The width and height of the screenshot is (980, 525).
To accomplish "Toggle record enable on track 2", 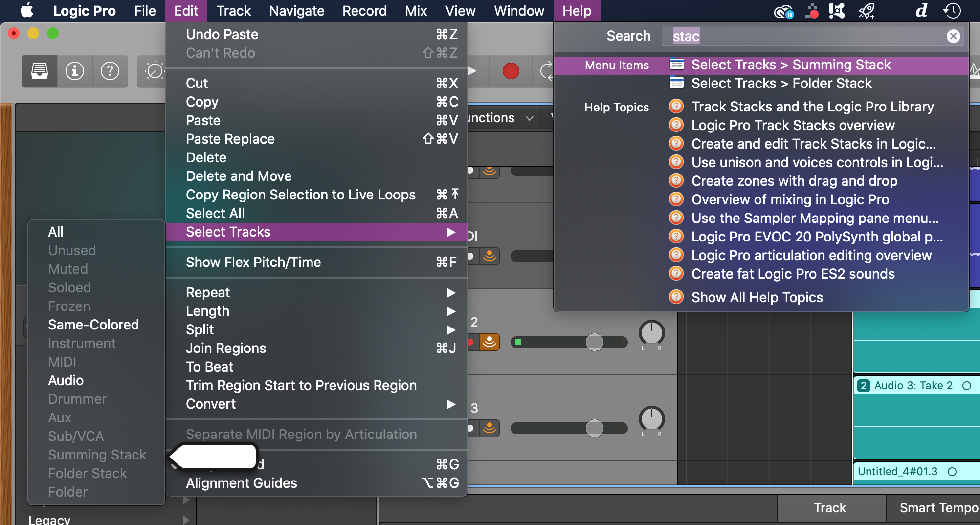I will (x=470, y=342).
